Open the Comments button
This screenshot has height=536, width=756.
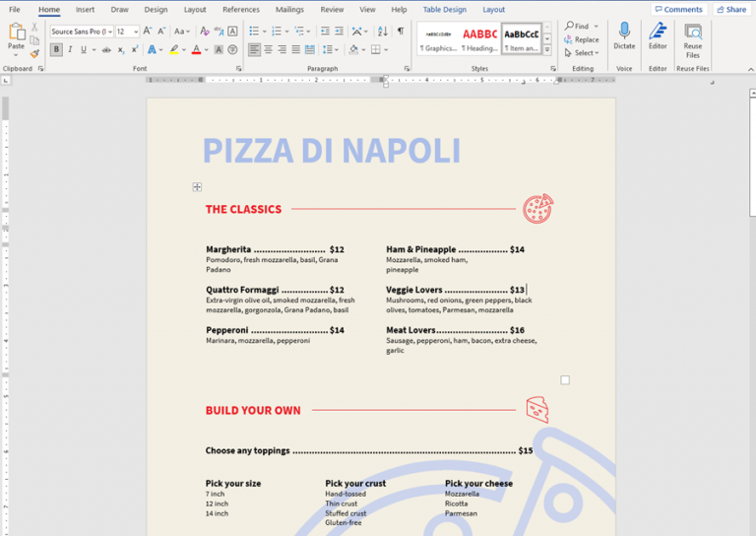(678, 10)
